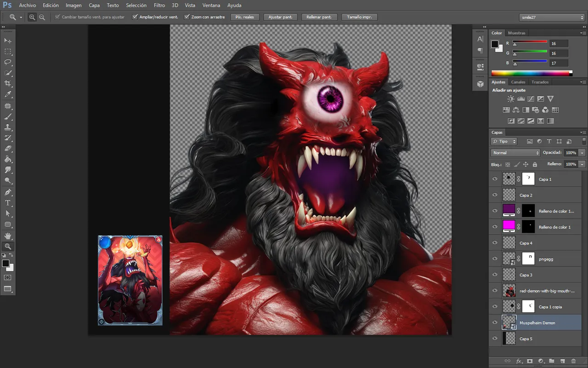
Task: Open the Ajustes panel flyout menu
Action: click(x=584, y=82)
